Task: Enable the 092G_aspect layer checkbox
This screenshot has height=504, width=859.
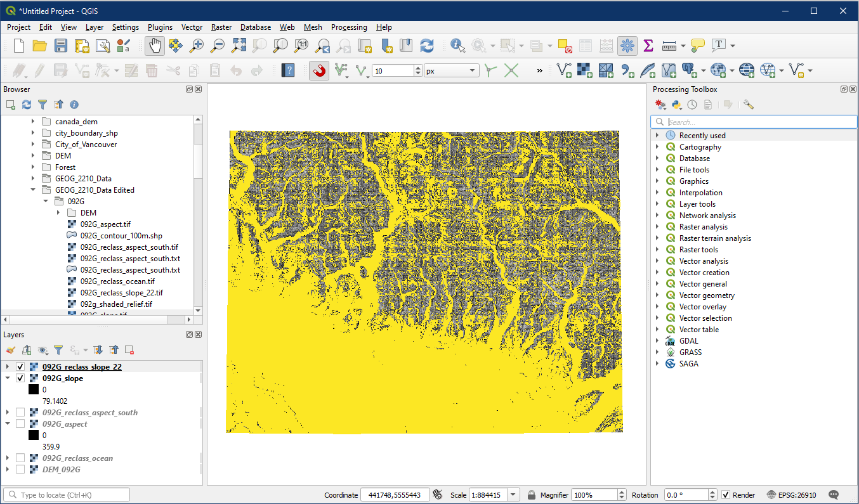Action: pos(20,424)
